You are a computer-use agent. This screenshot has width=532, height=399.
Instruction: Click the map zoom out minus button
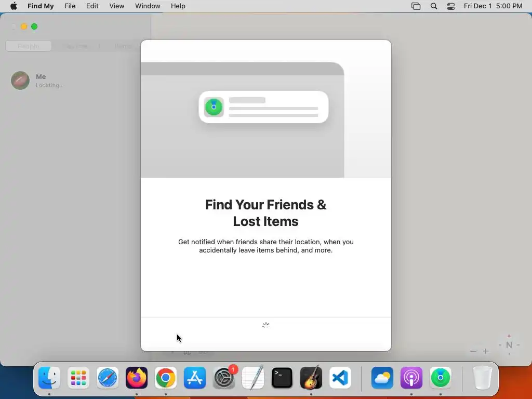click(473, 351)
